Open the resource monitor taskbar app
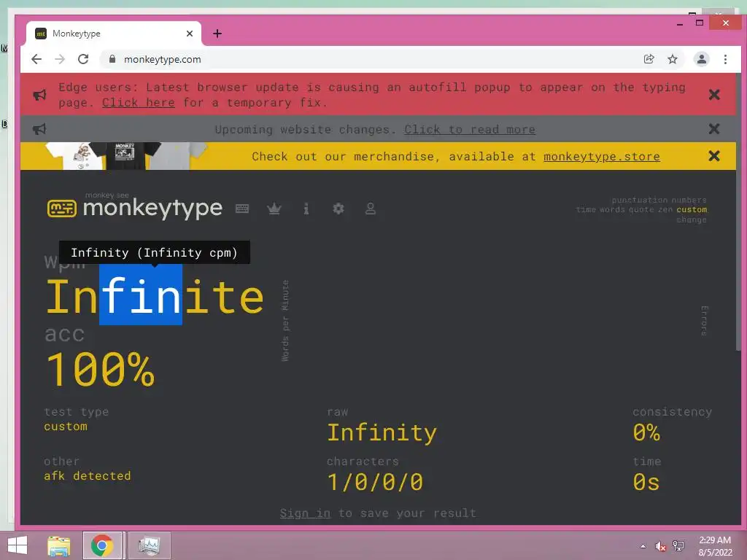The image size is (747, 560). 149,545
